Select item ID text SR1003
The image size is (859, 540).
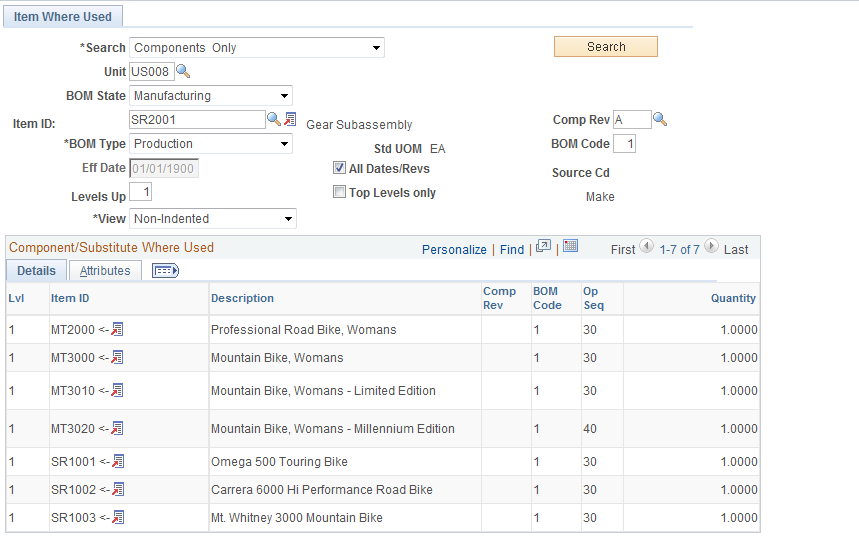click(73, 518)
